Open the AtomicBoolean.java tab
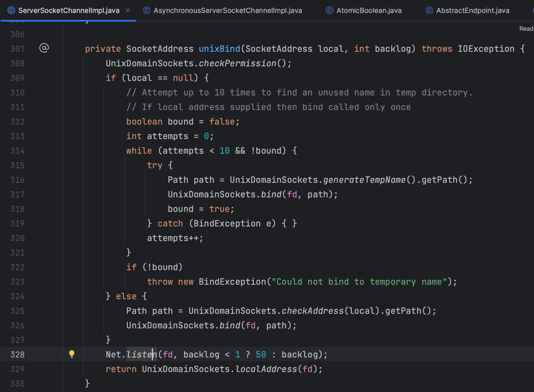The height and width of the screenshot is (392, 534). coord(369,11)
